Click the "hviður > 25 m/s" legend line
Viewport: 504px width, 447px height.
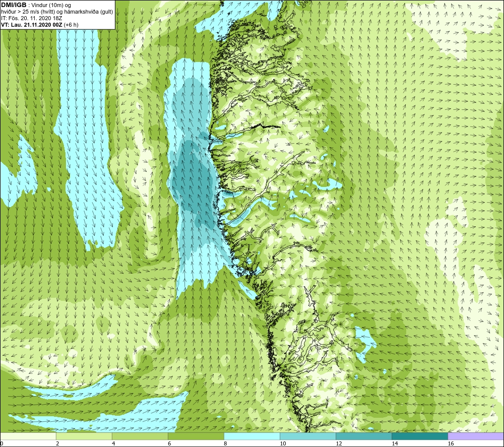click(x=57, y=12)
